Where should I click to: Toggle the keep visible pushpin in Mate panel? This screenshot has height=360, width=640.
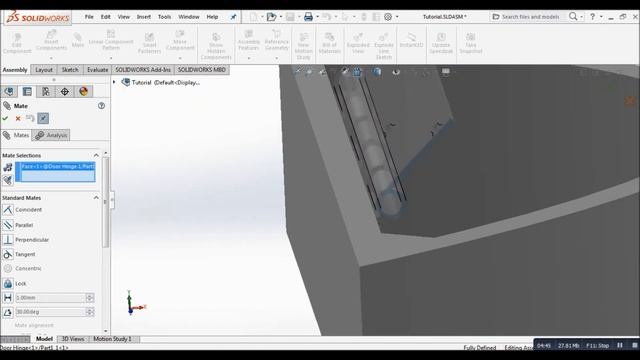click(43, 118)
